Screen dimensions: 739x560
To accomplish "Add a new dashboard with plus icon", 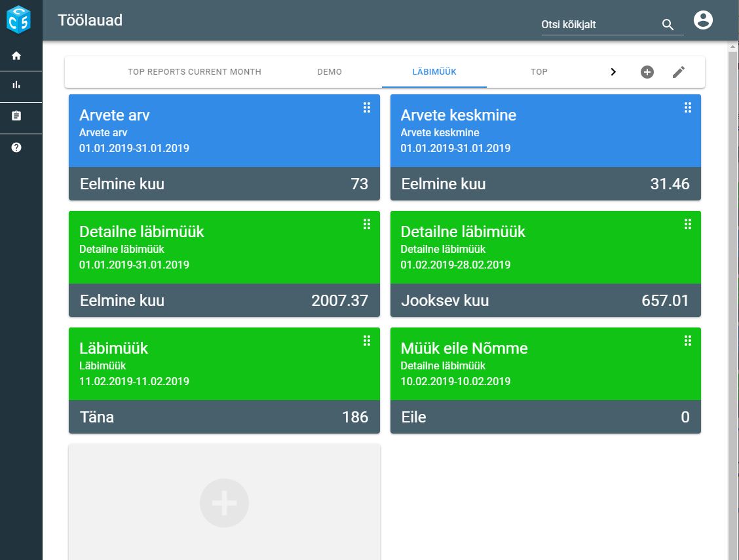I will [647, 72].
